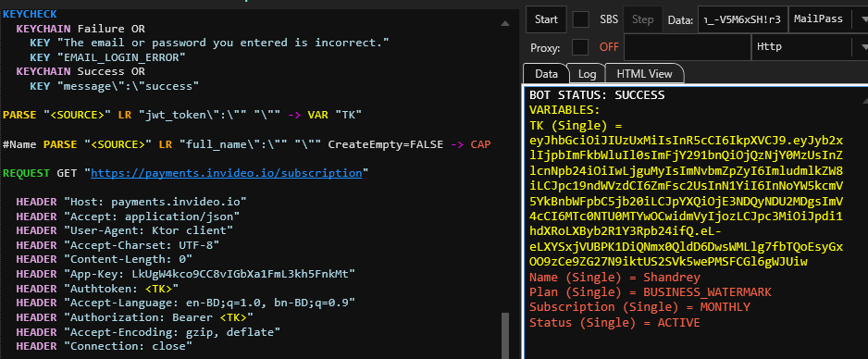Click the HEADER Authtoken line
This screenshot has width=868, height=359.
97,288
